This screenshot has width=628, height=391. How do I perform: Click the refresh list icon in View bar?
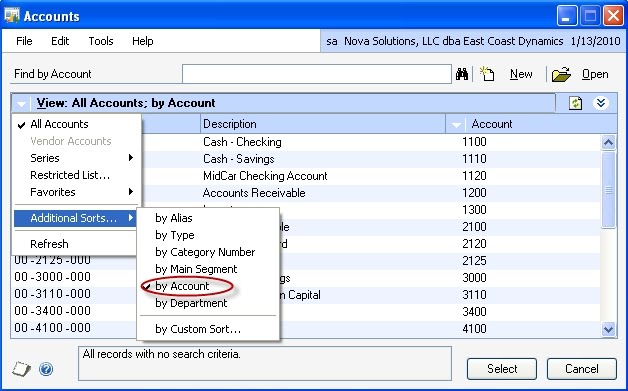[576, 103]
